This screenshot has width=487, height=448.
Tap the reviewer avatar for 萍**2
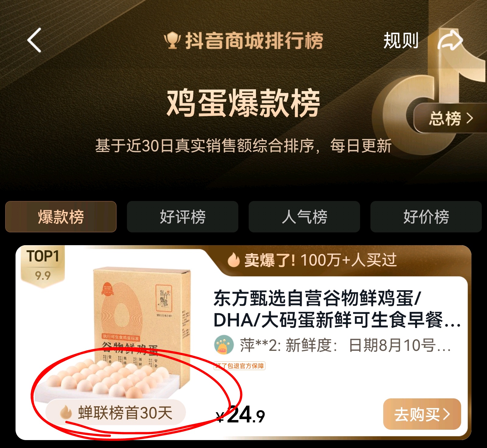[x=224, y=345]
